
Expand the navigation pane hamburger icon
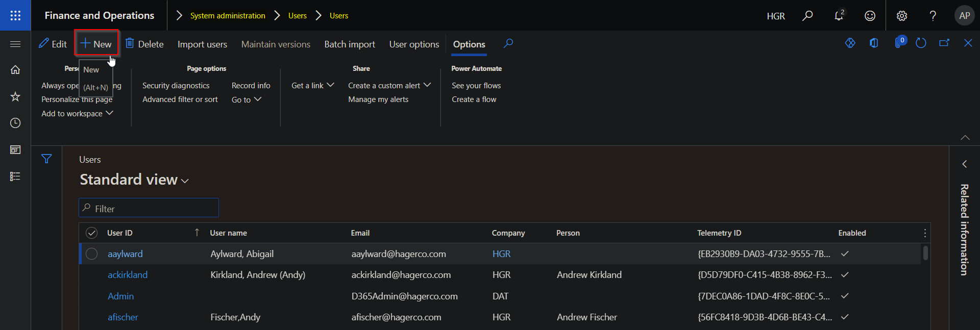[x=15, y=44]
